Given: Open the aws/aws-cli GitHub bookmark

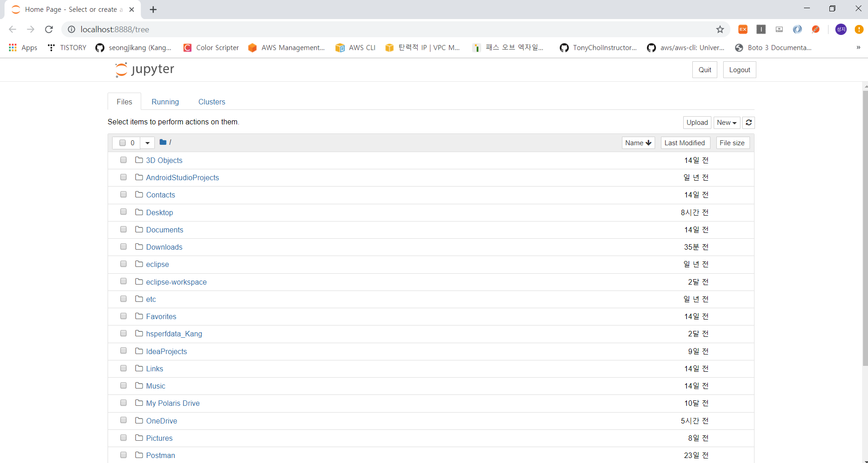Looking at the screenshot, I should point(686,48).
